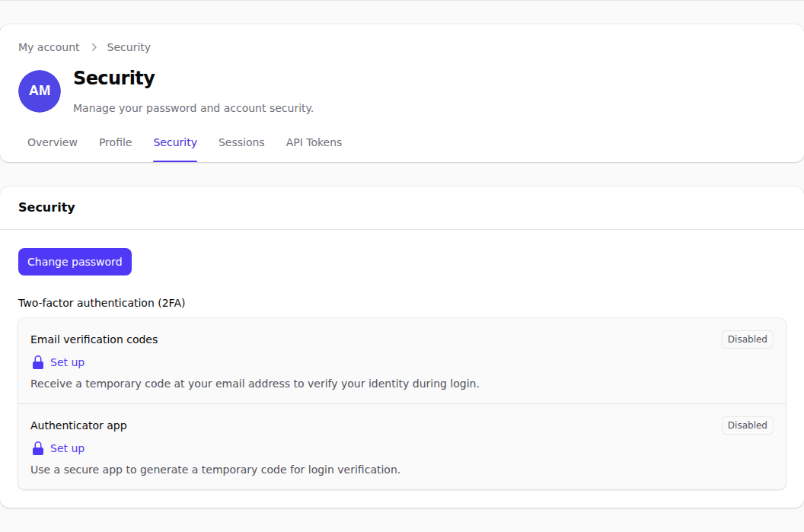This screenshot has width=804, height=532.
Task: Click the large Security page title
Action: pos(114,78)
